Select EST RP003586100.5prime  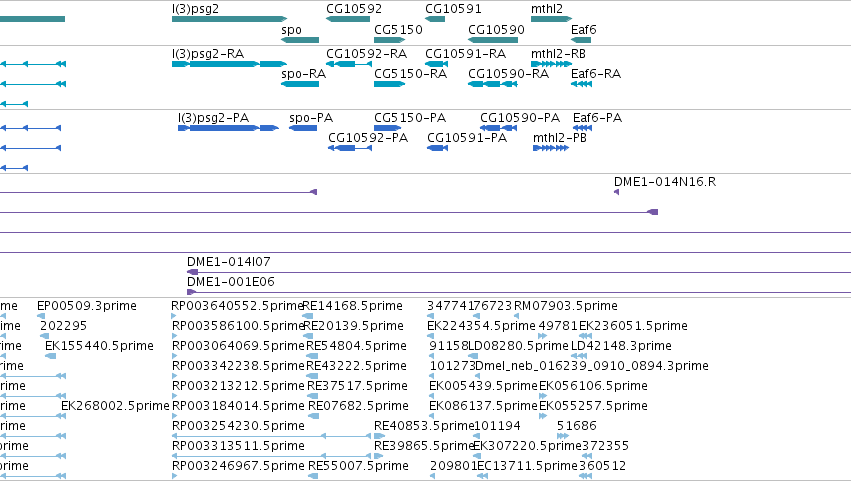tap(238, 326)
